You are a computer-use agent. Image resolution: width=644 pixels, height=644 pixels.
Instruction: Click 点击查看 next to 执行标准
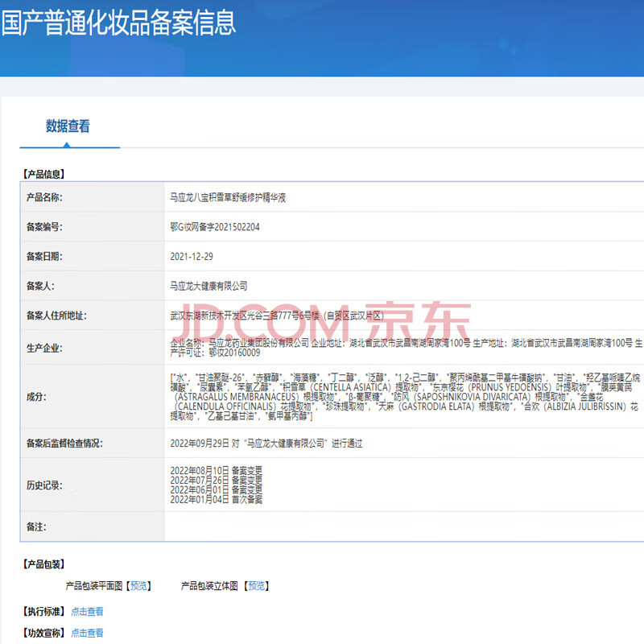tap(87, 612)
